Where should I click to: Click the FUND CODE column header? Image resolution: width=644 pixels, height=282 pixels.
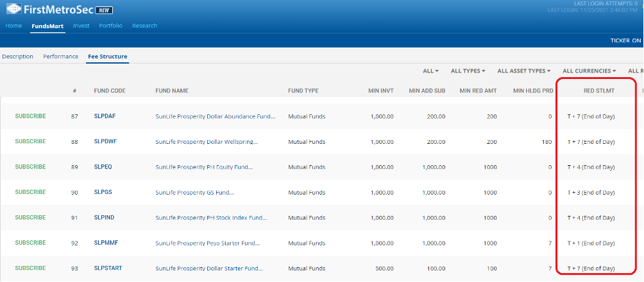(110, 91)
